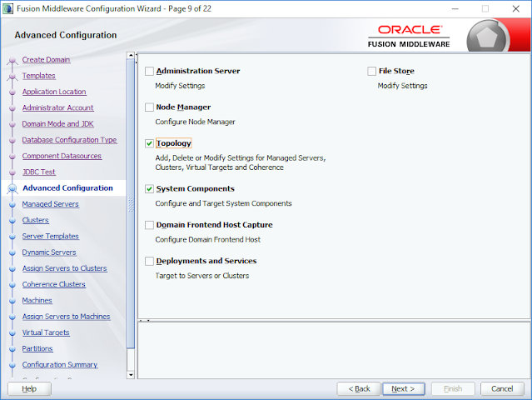Image resolution: width=532 pixels, height=400 pixels.
Task: Go to the Clusters step
Action: click(x=36, y=220)
